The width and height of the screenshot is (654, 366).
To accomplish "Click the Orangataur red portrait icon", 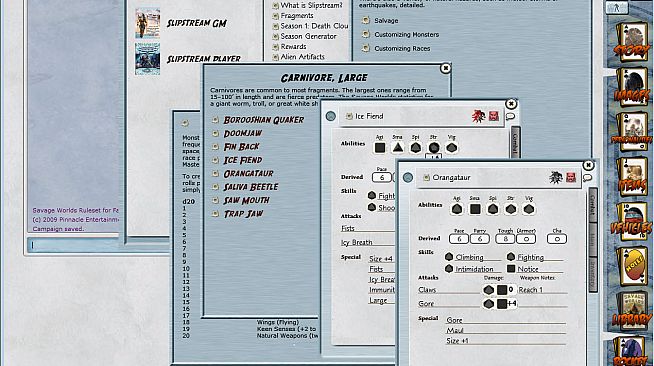I will point(571,178).
